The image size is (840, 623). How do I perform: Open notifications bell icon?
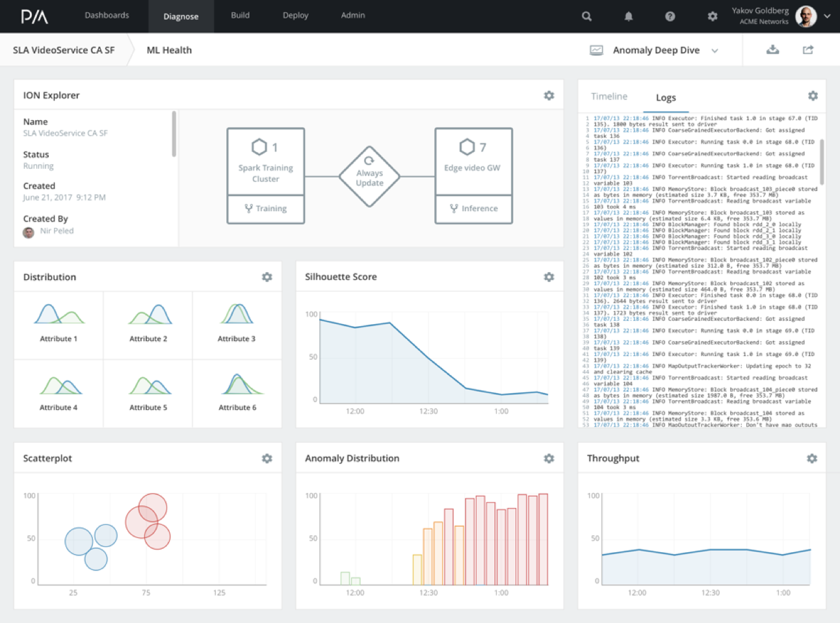(629, 16)
